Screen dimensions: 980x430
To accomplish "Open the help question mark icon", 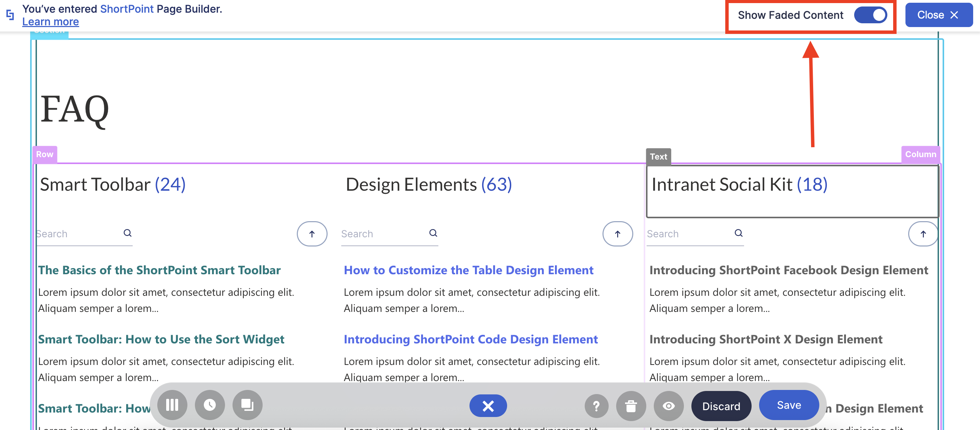I will [596, 406].
